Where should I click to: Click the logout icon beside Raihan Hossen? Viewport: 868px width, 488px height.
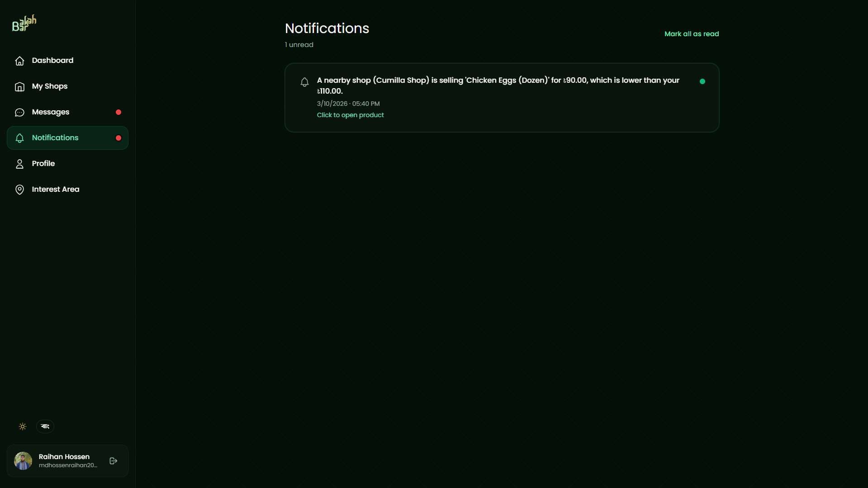[x=114, y=461]
